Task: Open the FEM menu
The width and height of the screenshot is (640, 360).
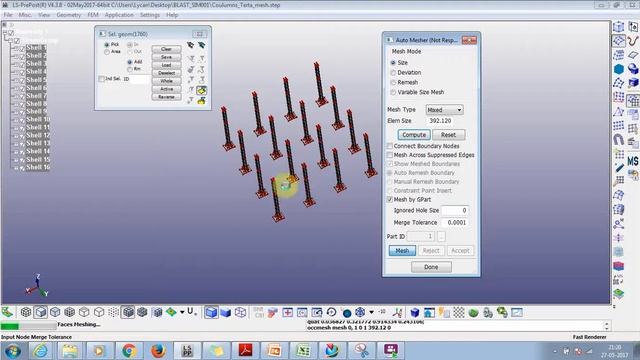Action: pos(93,15)
